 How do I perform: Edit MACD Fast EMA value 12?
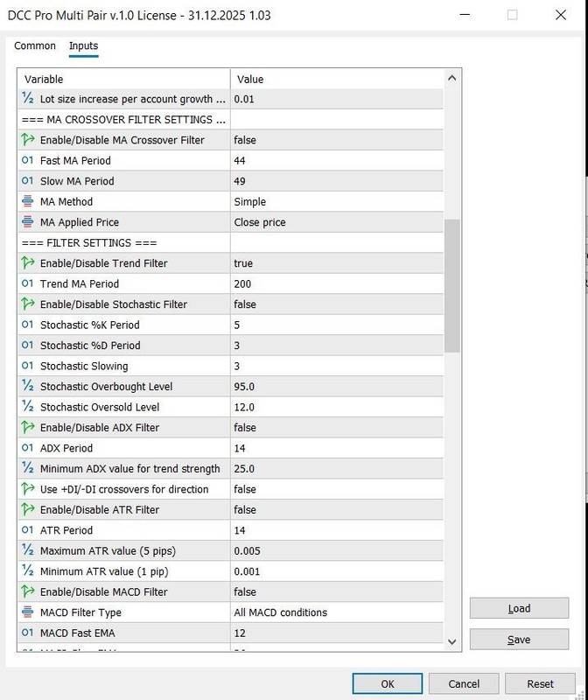[x=337, y=633]
